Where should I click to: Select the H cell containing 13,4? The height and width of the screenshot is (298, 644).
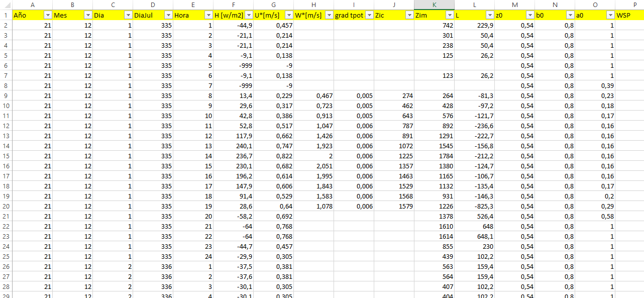click(x=233, y=95)
